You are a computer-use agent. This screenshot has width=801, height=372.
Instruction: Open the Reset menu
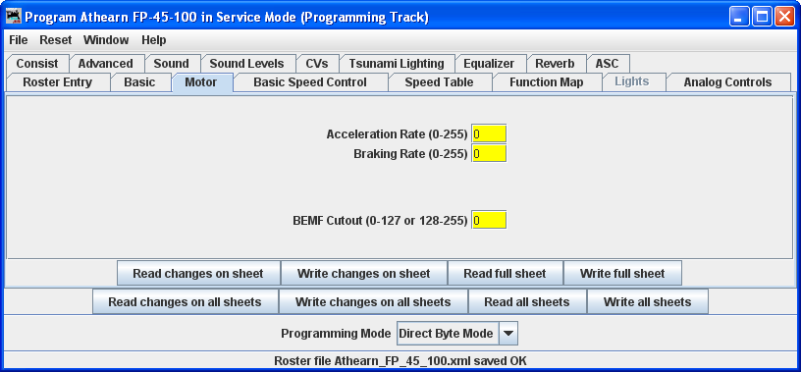pyautogui.click(x=56, y=40)
